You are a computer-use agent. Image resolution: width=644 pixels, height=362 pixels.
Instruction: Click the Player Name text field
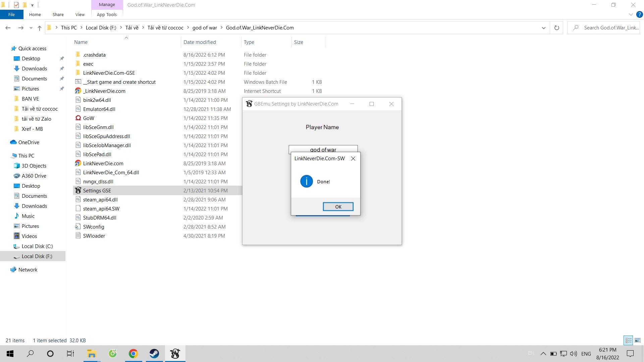point(323,149)
